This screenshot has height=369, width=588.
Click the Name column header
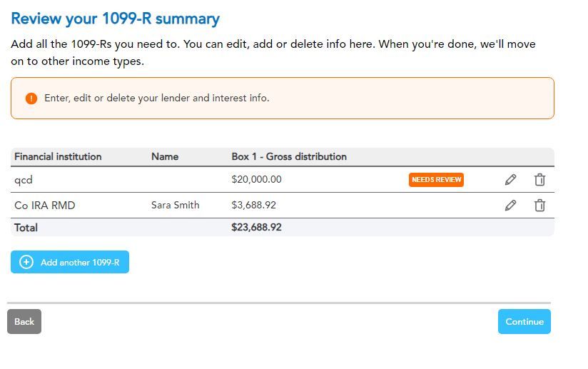(165, 156)
